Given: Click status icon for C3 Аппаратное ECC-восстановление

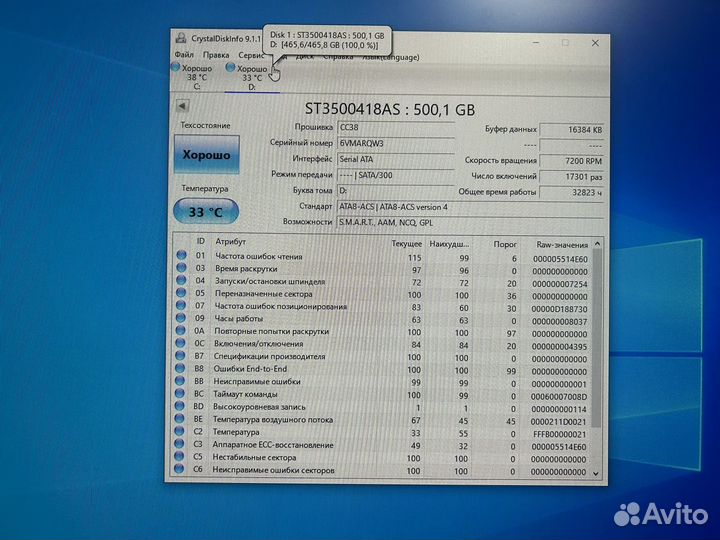Looking at the screenshot, I should [179, 444].
